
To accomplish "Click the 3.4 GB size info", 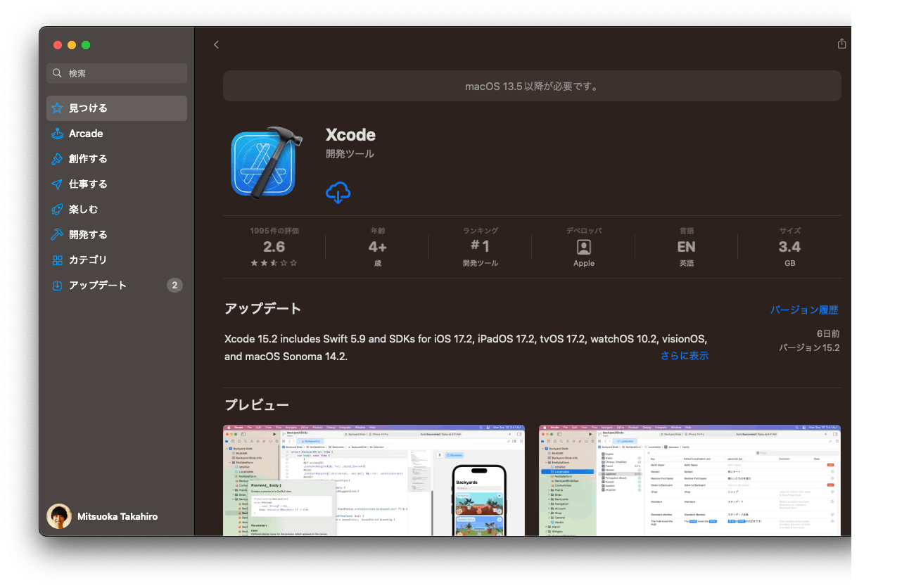I will [789, 247].
